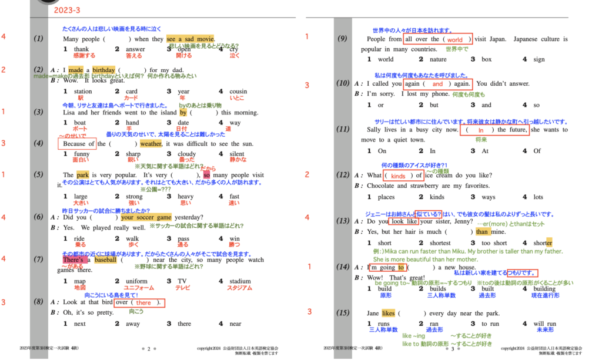This screenshot has width=602, height=364.
Task: Pick the 'sign' option in question 9
Action: click(x=539, y=59)
